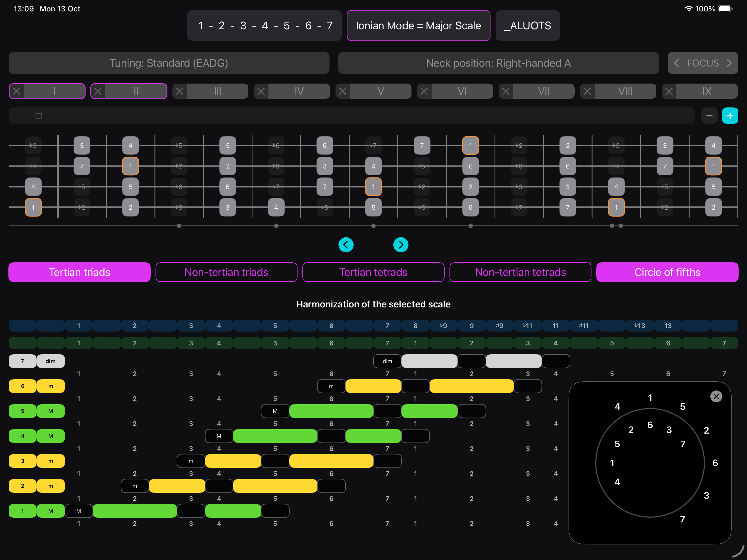The width and height of the screenshot is (747, 560).
Task: Select the 6 m chord row label
Action: click(36, 386)
